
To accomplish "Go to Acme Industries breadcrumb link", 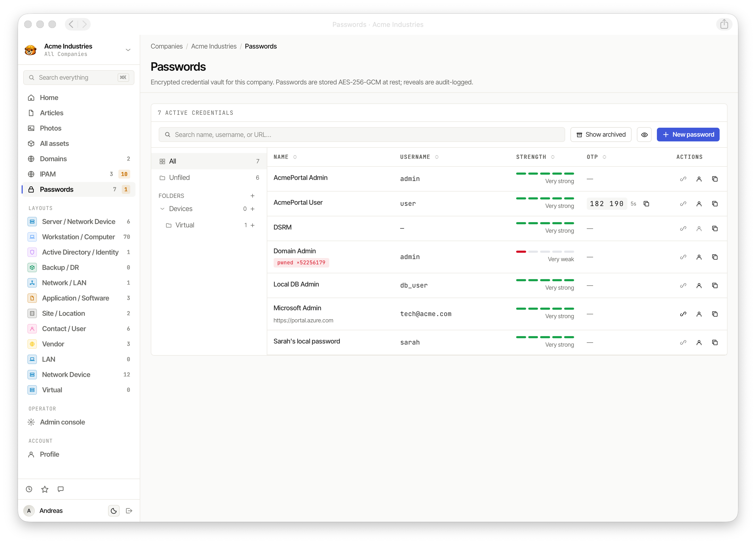I will click(x=214, y=46).
